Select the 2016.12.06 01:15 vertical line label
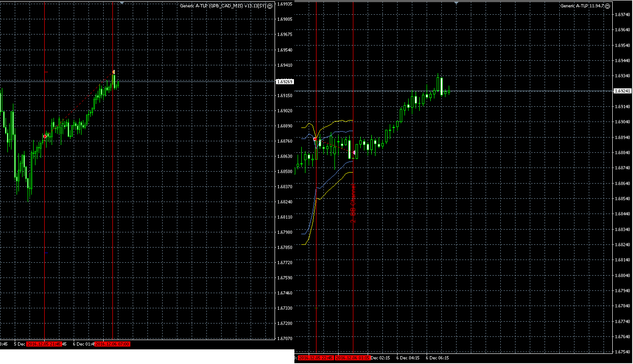The width and height of the screenshot is (633, 364). coord(353,358)
